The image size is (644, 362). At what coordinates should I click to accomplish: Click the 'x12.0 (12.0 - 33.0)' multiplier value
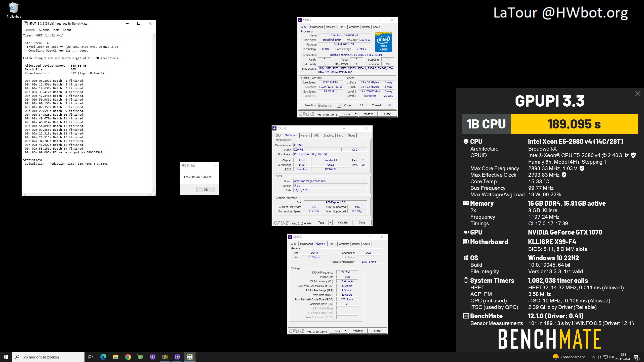[330, 87]
